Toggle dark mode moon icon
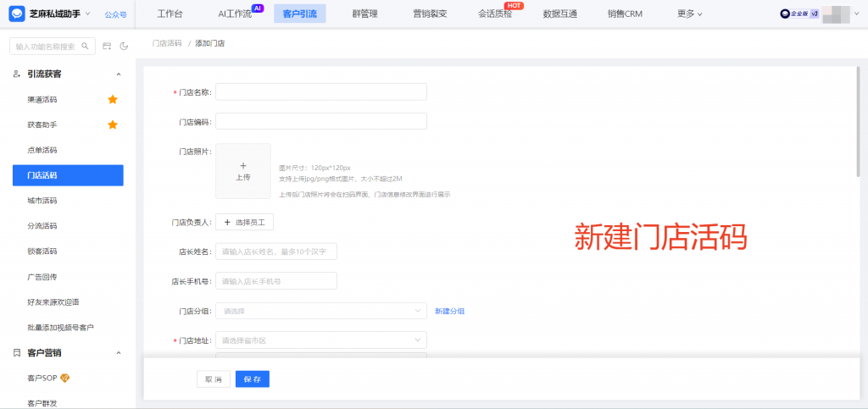The image size is (868, 409). point(124,46)
